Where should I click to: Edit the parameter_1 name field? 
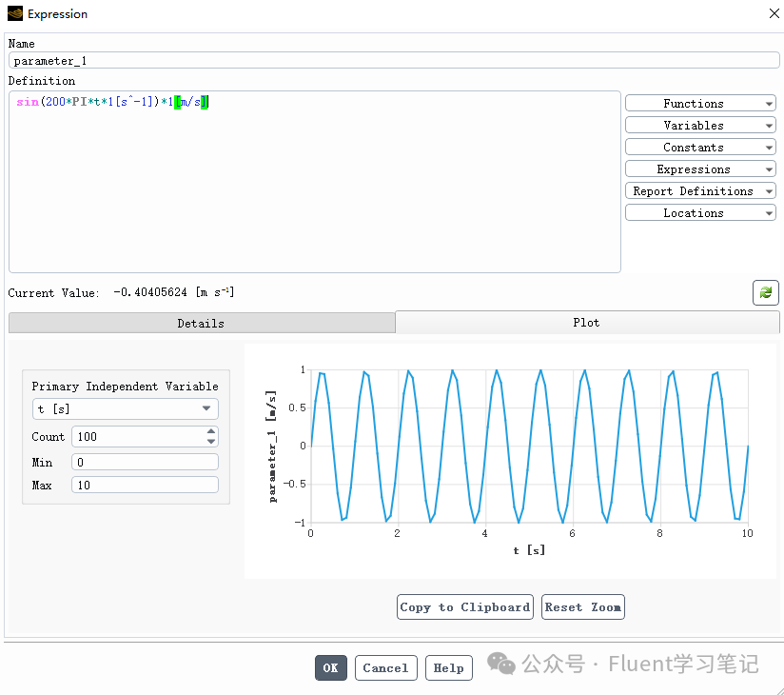[391, 60]
